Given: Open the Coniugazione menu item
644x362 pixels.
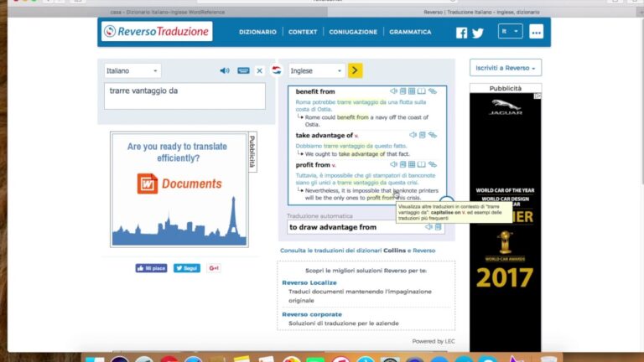Looking at the screenshot, I should pos(353,32).
